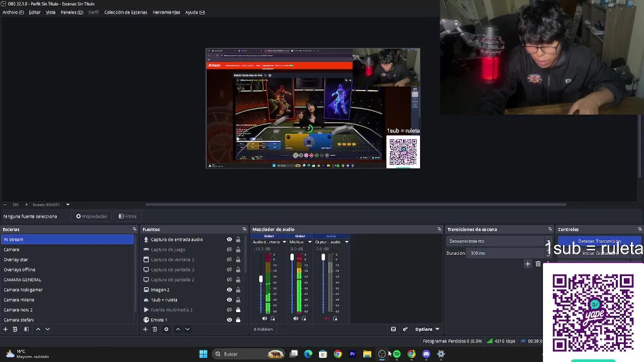
Task: Move scene up in Escenas list
Action: [38, 329]
